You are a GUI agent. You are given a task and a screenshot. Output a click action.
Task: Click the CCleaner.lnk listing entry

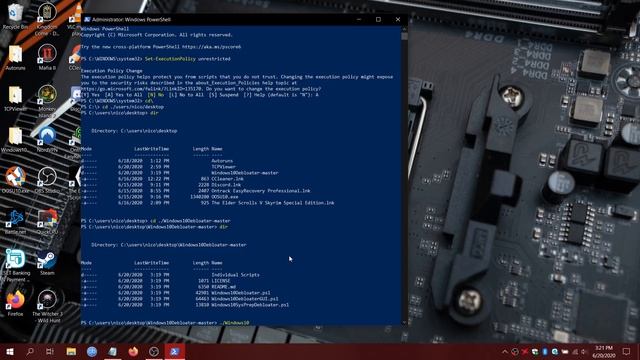pyautogui.click(x=227, y=179)
